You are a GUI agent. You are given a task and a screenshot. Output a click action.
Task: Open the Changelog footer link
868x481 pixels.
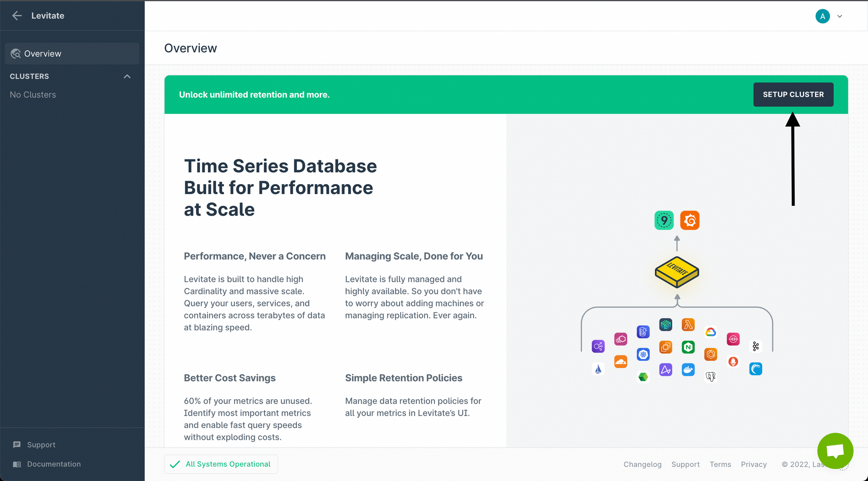642,465
